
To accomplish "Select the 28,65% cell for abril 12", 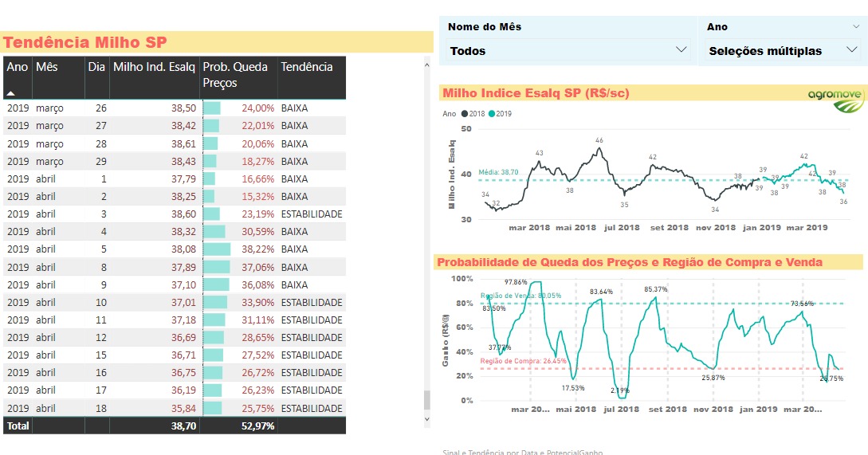I will click(257, 337).
